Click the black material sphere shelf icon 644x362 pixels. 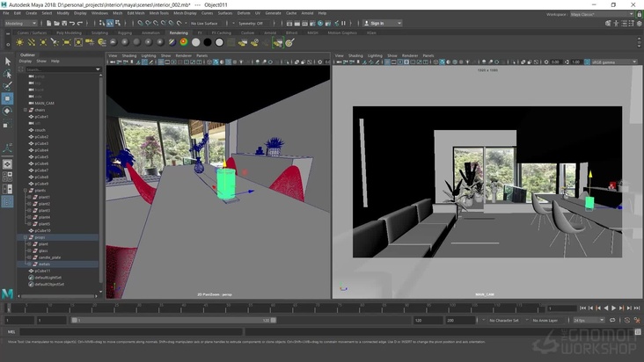pyautogui.click(x=208, y=42)
